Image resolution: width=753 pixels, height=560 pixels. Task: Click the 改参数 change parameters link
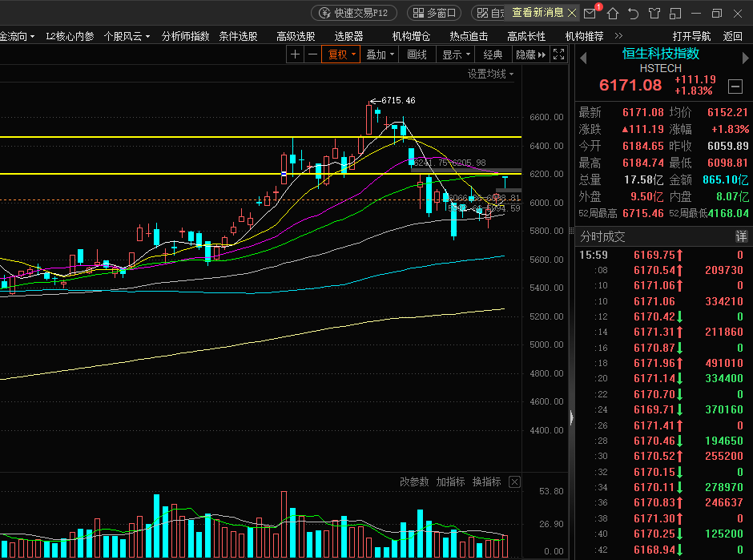tap(414, 481)
